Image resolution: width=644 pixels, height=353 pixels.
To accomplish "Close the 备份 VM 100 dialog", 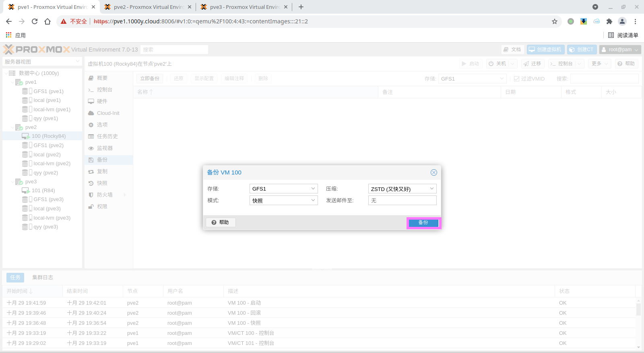I will click(433, 172).
